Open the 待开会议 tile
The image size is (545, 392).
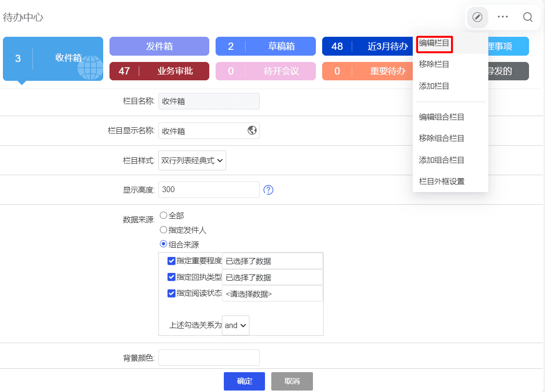pyautogui.click(x=265, y=71)
